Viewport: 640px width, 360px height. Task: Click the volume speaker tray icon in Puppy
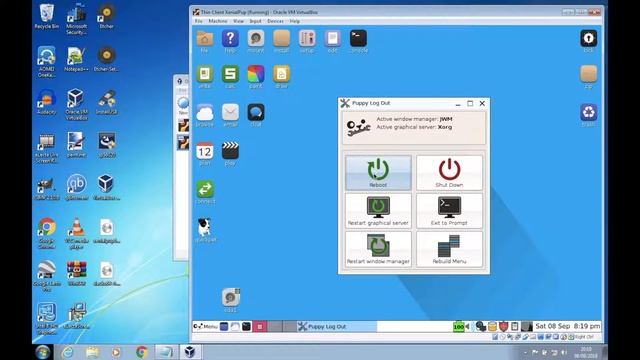pos(468,327)
